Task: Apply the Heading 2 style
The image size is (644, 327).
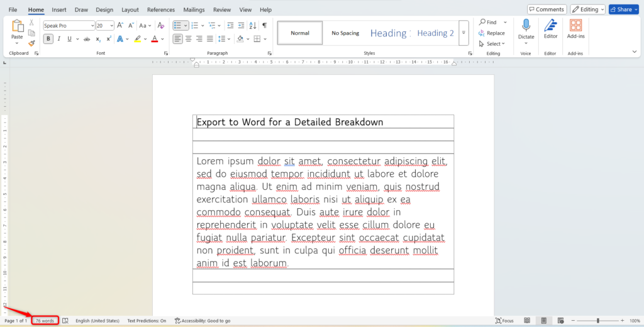Action: click(435, 33)
